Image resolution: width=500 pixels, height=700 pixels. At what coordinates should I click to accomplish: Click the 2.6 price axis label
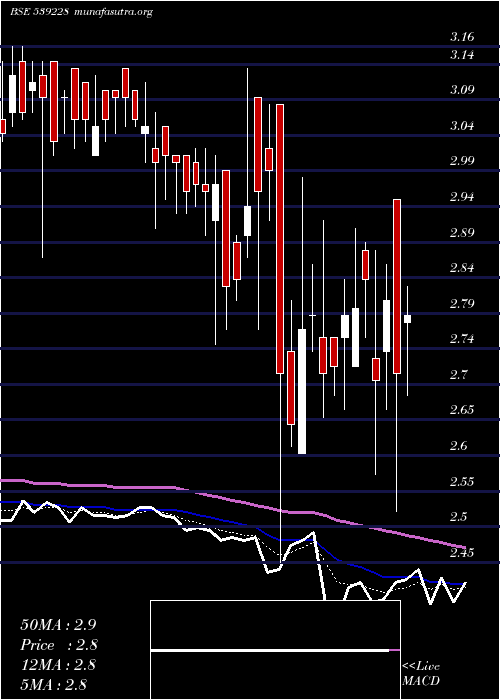[459, 446]
